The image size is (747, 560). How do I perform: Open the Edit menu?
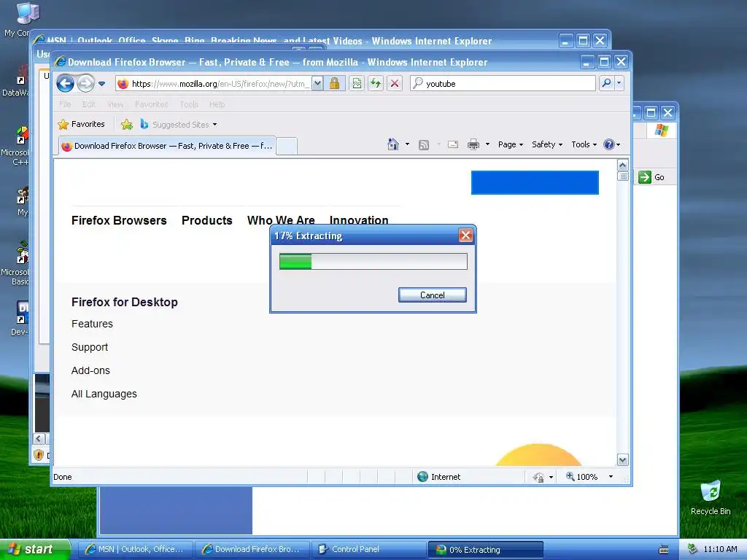(88, 104)
